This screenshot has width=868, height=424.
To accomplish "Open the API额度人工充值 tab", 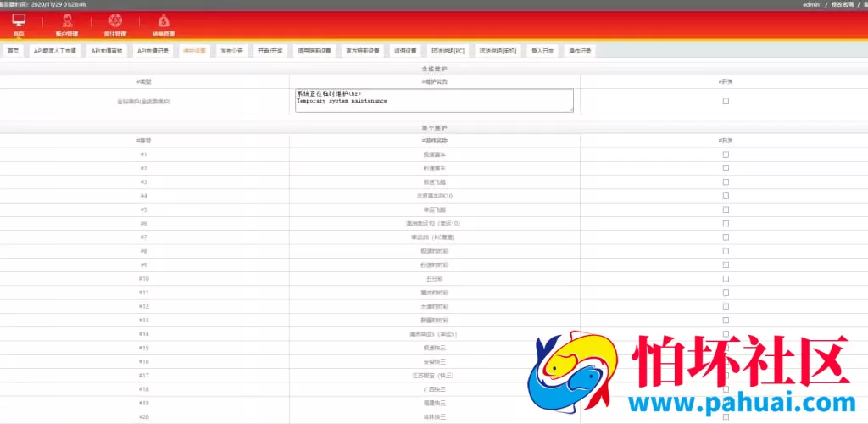I will pos(55,50).
